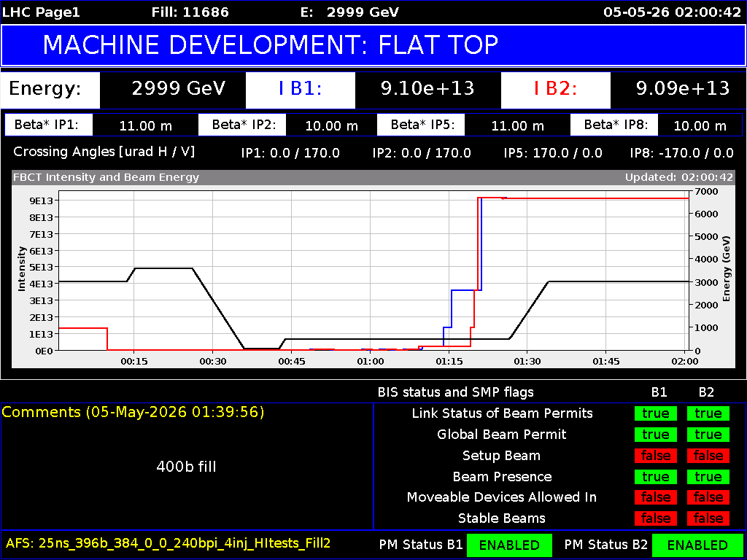
Task: Click 'Comments (05-May-2026 01:39:56)' heading
Action: (x=133, y=413)
